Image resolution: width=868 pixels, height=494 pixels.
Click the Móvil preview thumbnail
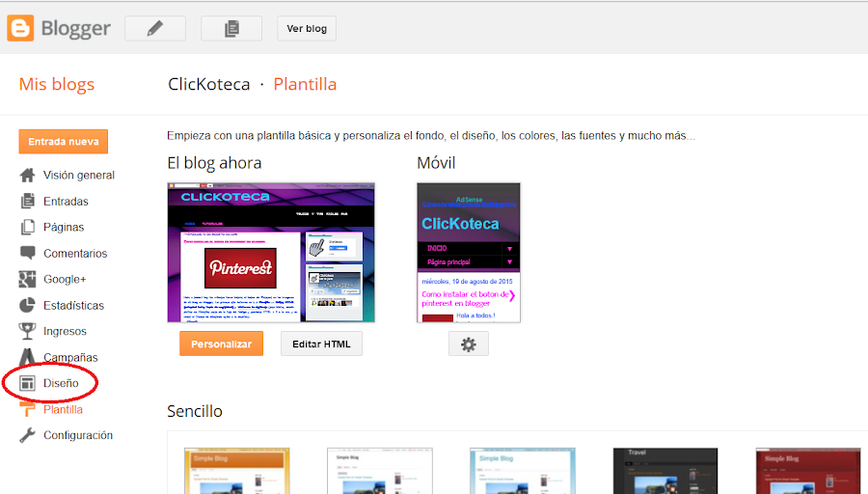[469, 253]
